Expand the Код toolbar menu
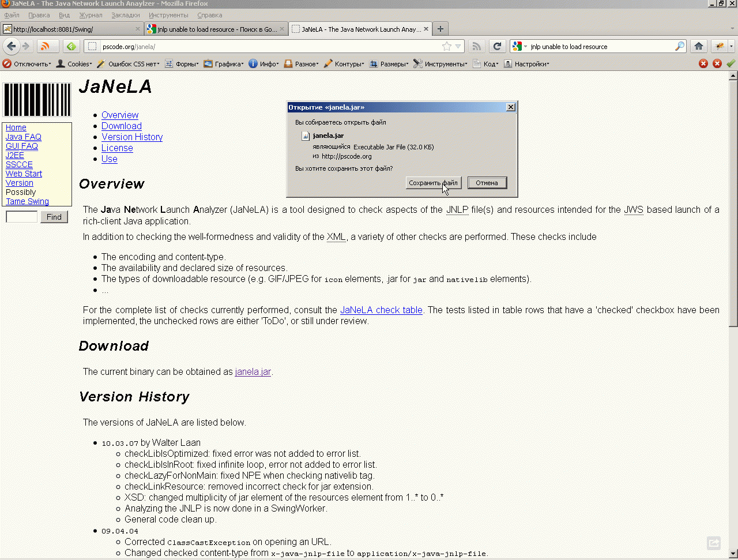Screen dimensions: 738x560 point(485,64)
